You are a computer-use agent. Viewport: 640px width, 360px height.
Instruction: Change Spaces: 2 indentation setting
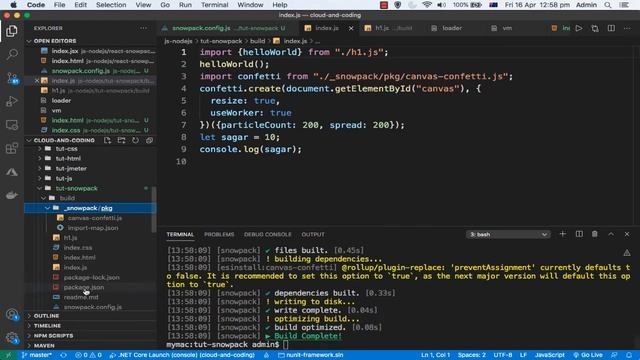[471, 355]
